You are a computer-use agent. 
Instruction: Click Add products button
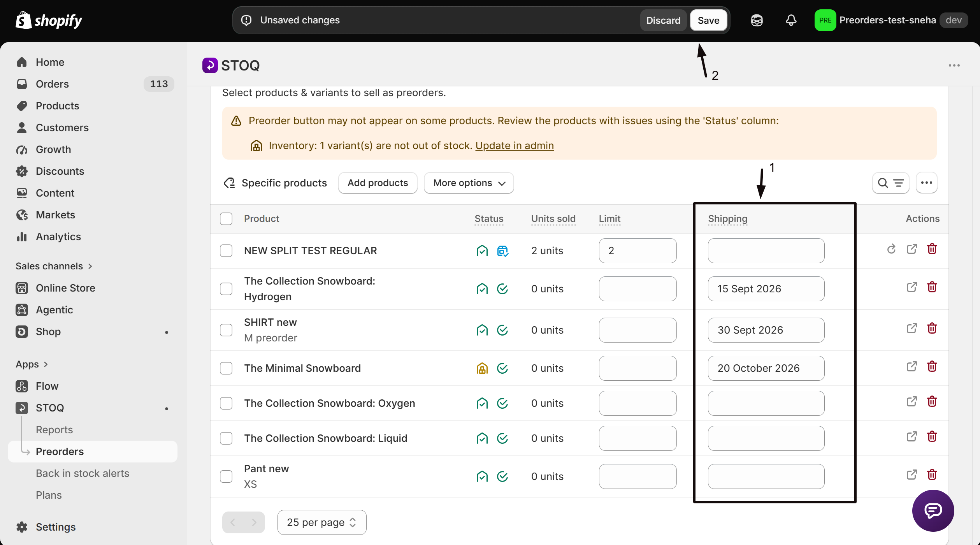pyautogui.click(x=378, y=183)
